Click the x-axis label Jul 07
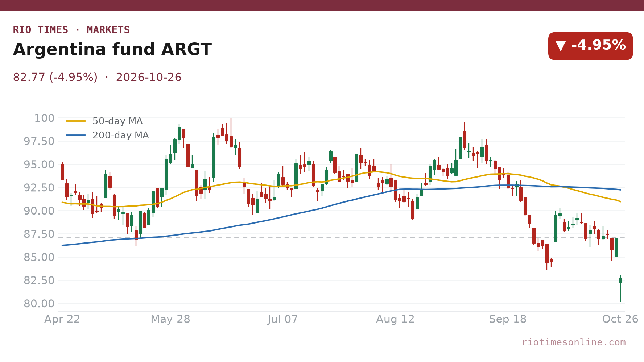The image size is (644, 362). [x=283, y=319]
